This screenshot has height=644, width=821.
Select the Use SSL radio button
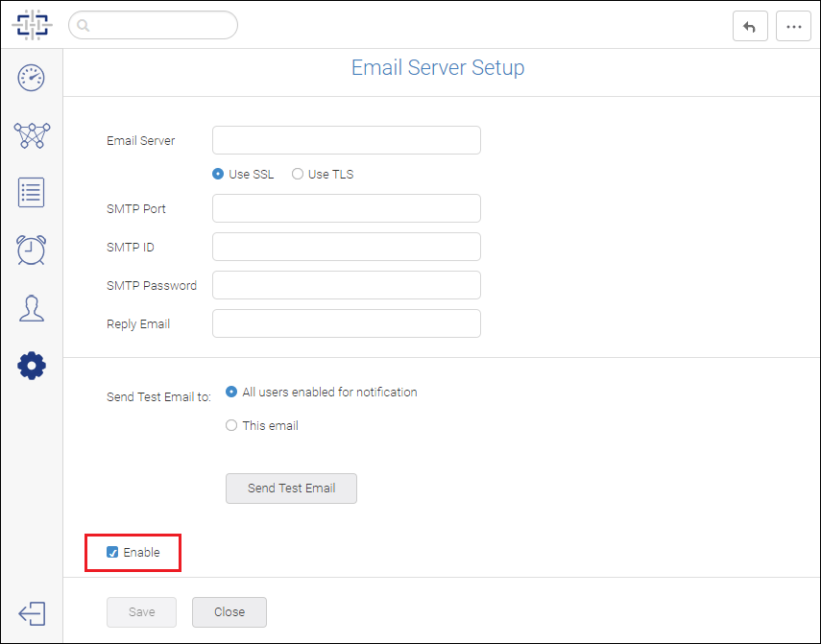pos(218,174)
